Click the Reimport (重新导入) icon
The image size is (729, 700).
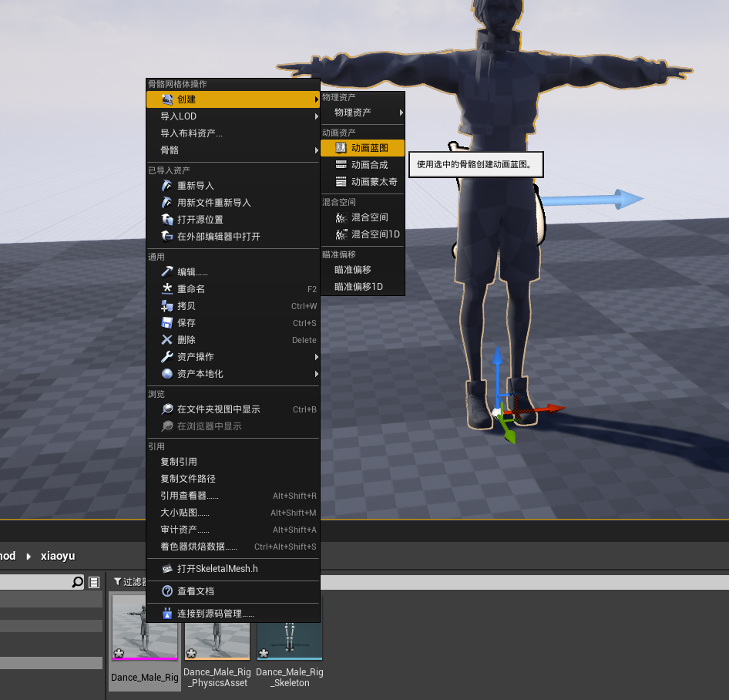[167, 186]
